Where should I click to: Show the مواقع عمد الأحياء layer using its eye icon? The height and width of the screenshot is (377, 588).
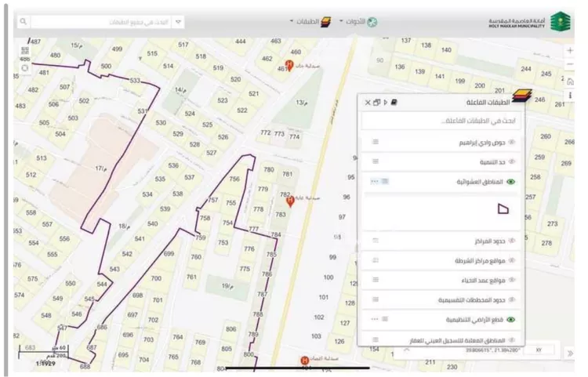511,280
